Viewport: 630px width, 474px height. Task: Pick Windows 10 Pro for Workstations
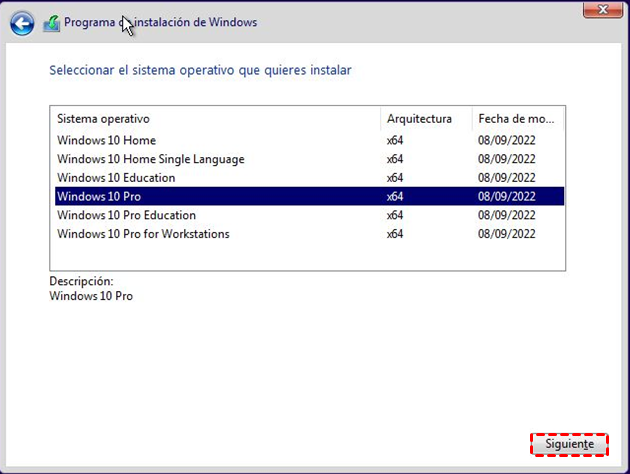tap(309, 234)
